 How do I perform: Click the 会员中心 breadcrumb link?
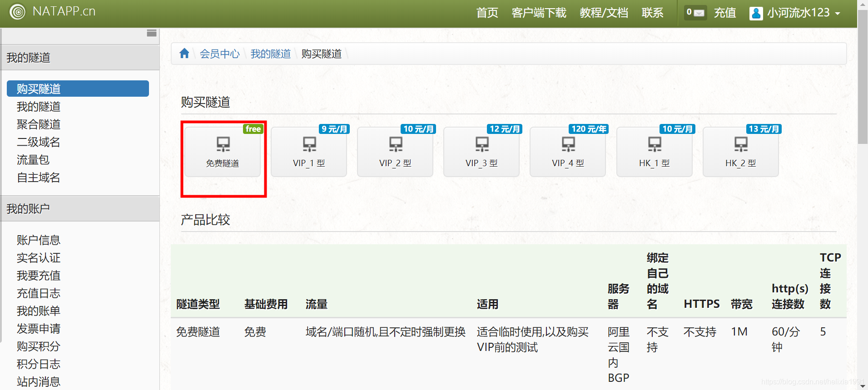tap(220, 54)
